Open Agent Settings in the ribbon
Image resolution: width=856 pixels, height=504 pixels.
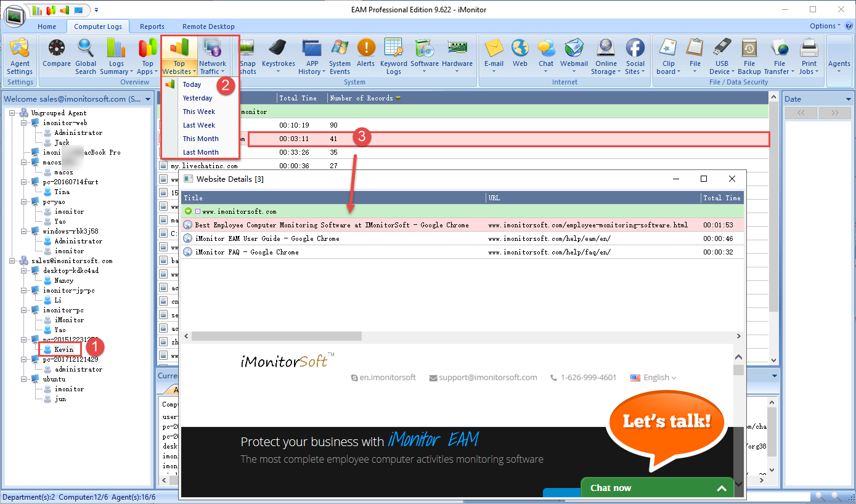point(20,56)
